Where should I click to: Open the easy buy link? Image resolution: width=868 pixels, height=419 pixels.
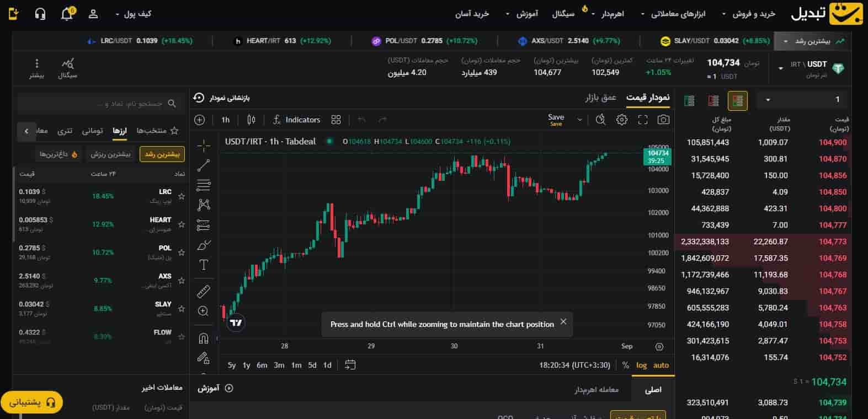coord(472,14)
